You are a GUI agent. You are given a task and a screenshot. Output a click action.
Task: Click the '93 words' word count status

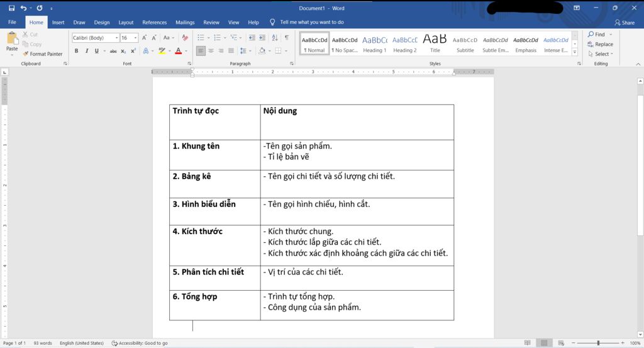[43, 343]
